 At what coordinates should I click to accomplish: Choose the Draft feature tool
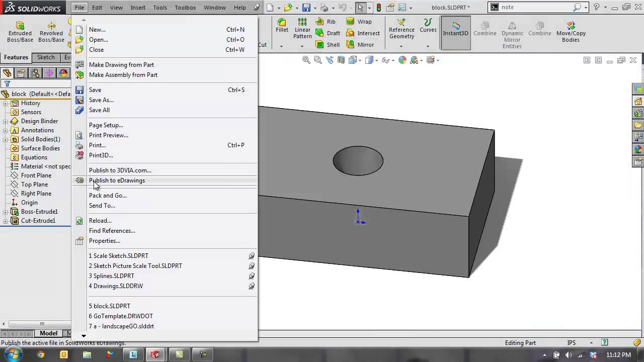click(x=328, y=33)
